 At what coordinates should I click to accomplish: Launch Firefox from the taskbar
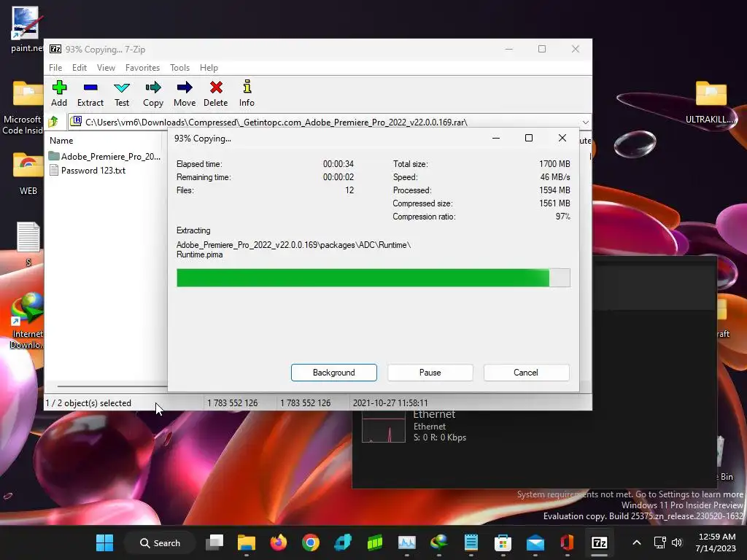tap(279, 542)
